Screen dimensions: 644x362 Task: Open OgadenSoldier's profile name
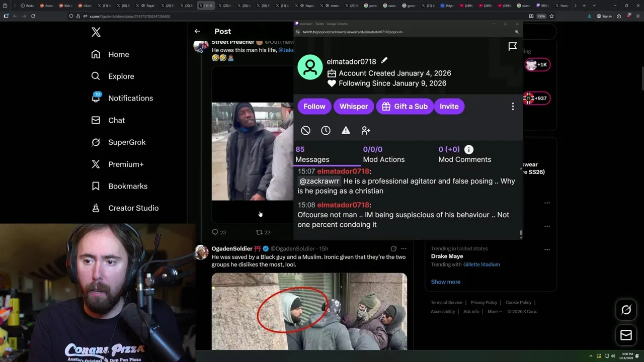(x=232, y=248)
